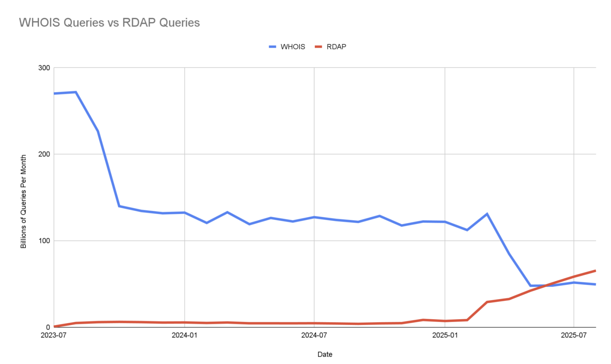Select the vertical axis title text
This screenshot has width=611, height=364.
24,201
